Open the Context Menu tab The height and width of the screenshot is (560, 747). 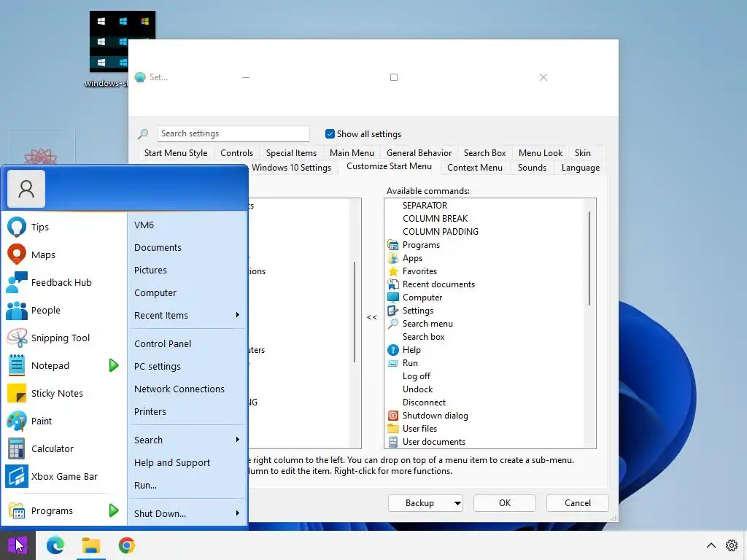(x=474, y=168)
